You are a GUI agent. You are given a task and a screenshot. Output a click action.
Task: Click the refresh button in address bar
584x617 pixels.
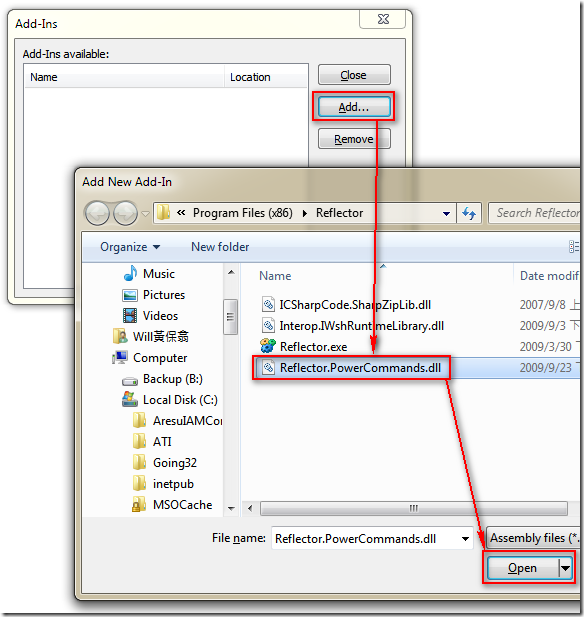[x=469, y=213]
